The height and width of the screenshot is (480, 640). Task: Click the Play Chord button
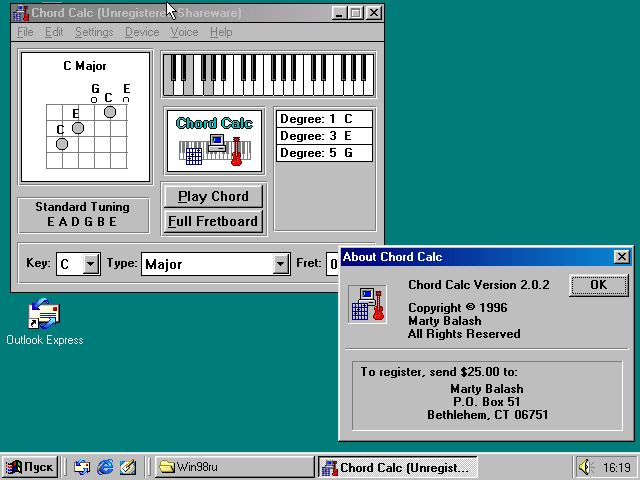point(213,197)
